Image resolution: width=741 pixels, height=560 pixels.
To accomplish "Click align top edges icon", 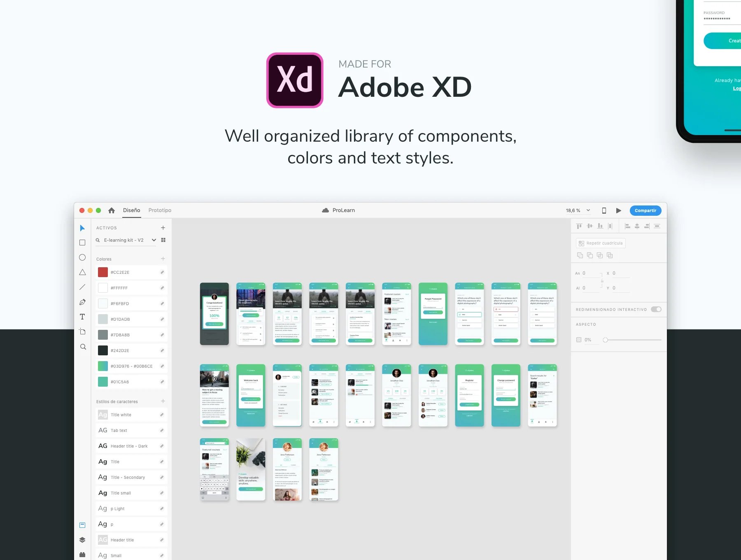I will pos(579,226).
